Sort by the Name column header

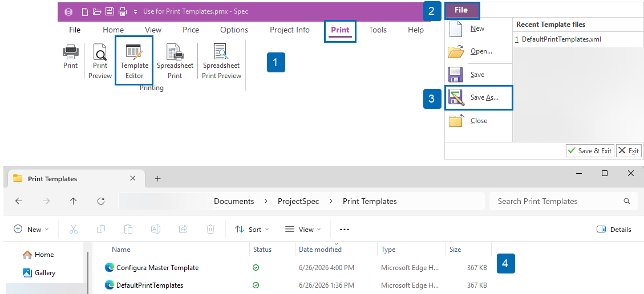pos(121,250)
